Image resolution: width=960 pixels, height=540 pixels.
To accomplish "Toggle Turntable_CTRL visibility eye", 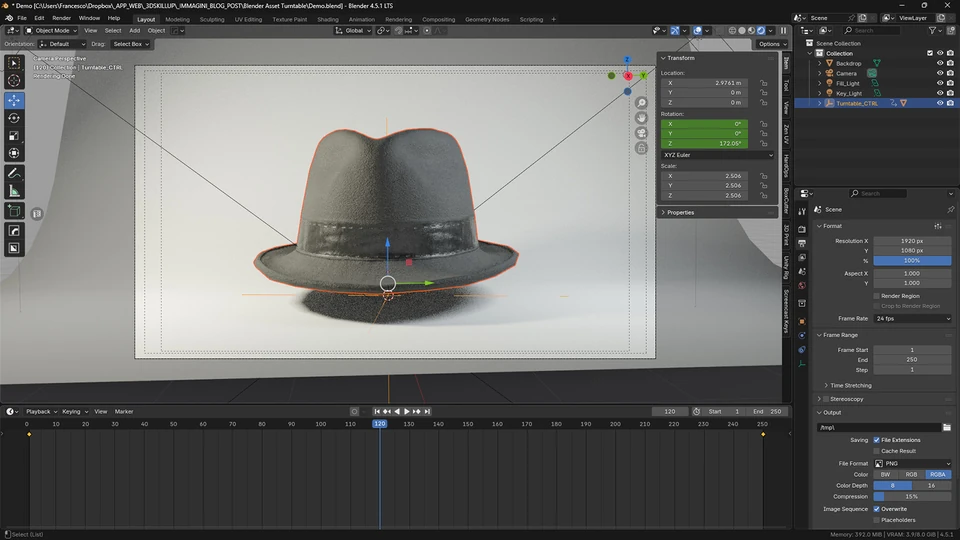I will (x=940, y=103).
